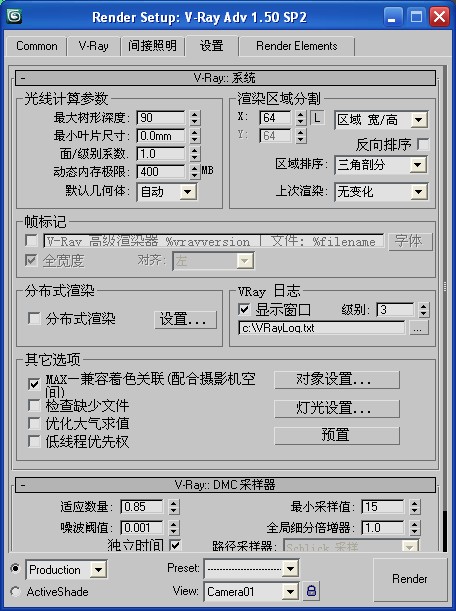Click the 最小叶片尺寸 field showing 0.0mm
The height and width of the screenshot is (611, 456).
coord(161,136)
